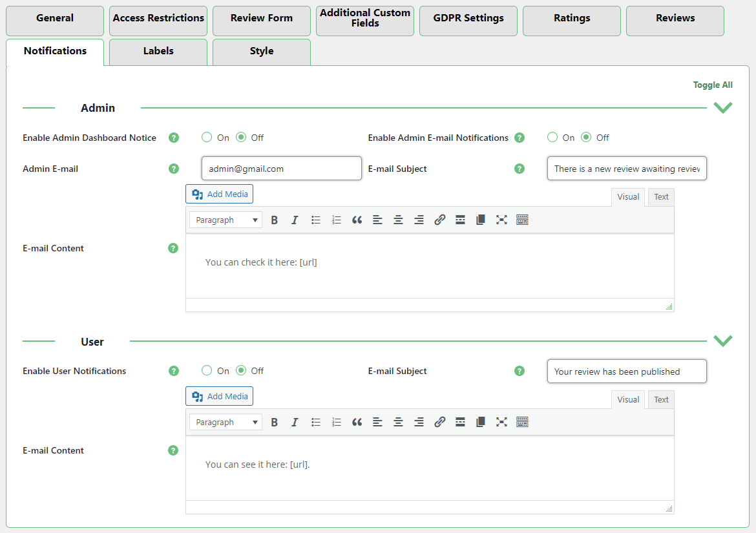Turn Off Admin E-mail Notifications

(x=586, y=138)
